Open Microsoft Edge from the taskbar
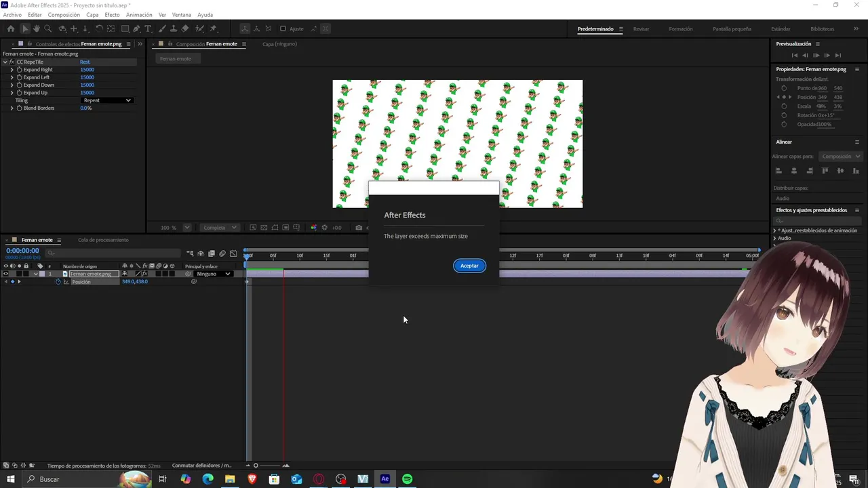The height and width of the screenshot is (488, 868). [x=208, y=479]
